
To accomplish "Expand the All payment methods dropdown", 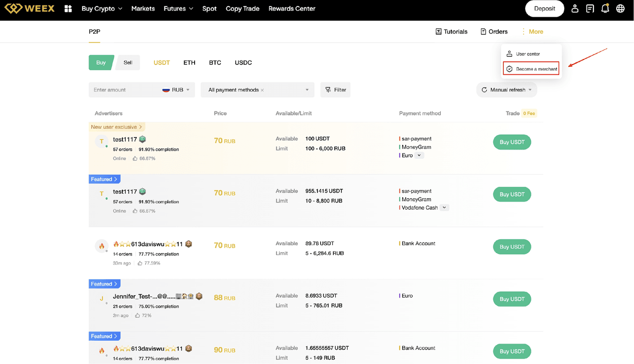I will 307,90.
